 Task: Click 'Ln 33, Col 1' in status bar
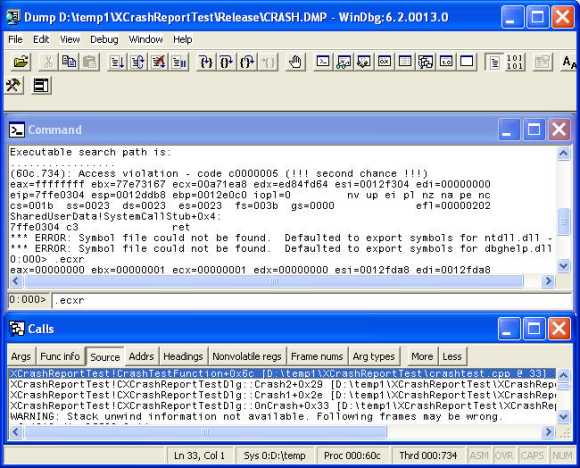[x=200, y=455]
